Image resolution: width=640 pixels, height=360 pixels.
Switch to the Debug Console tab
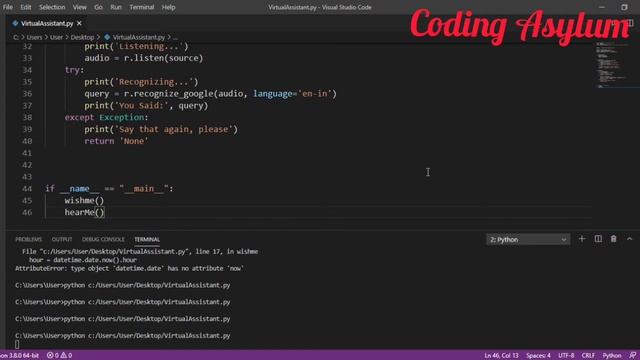(103, 239)
